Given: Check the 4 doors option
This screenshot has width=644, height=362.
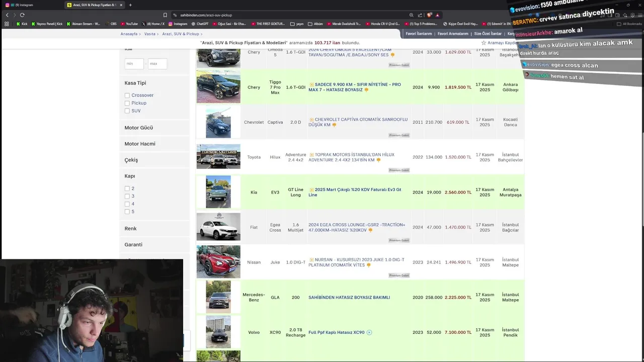Looking at the screenshot, I should click(x=127, y=204).
